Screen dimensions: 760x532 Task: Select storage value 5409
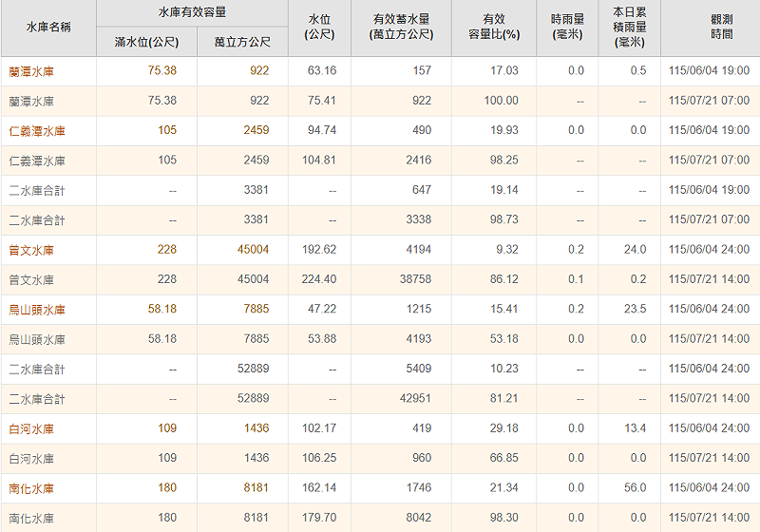pyautogui.click(x=419, y=369)
